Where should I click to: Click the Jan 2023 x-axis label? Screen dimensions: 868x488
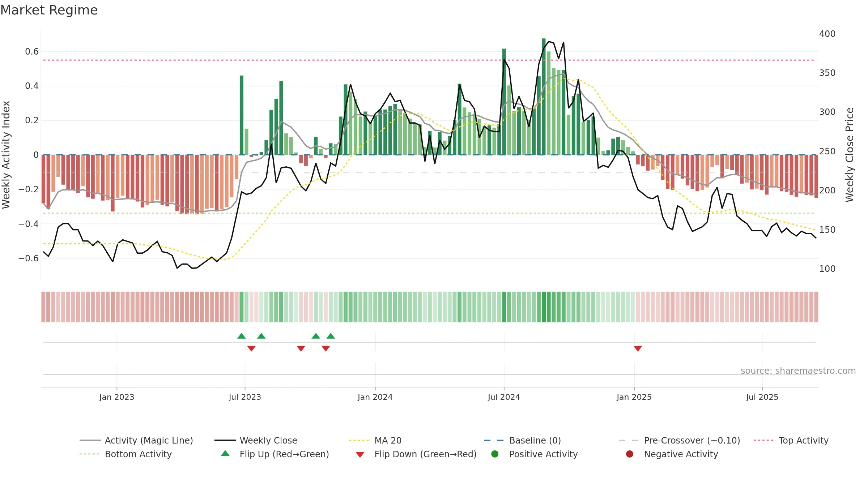tap(117, 397)
